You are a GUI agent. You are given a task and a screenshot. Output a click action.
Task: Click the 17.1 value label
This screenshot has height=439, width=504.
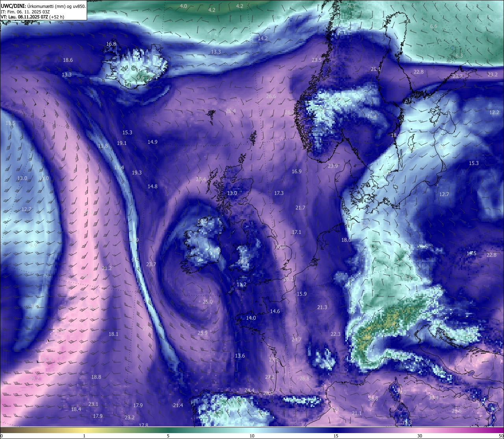pyautogui.click(x=296, y=232)
